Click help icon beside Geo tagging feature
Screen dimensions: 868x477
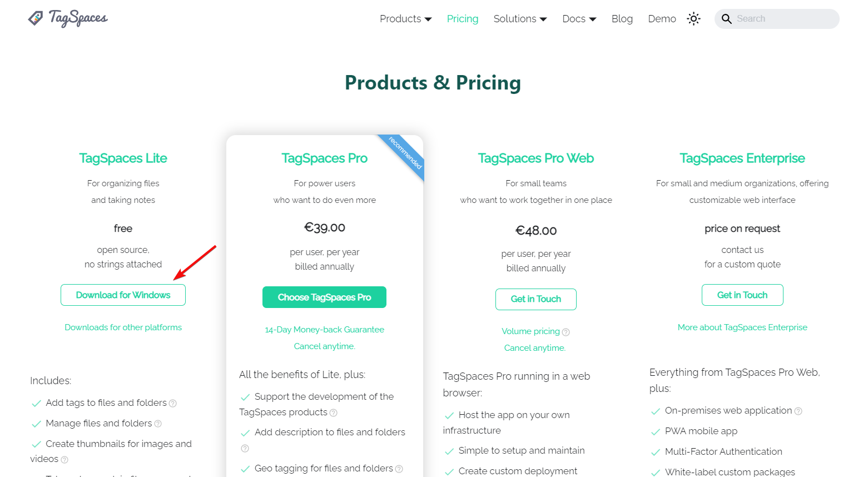(399, 469)
